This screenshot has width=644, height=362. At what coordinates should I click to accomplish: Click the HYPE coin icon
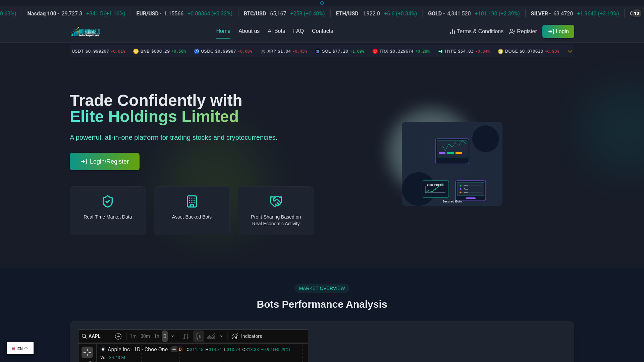pos(440,51)
